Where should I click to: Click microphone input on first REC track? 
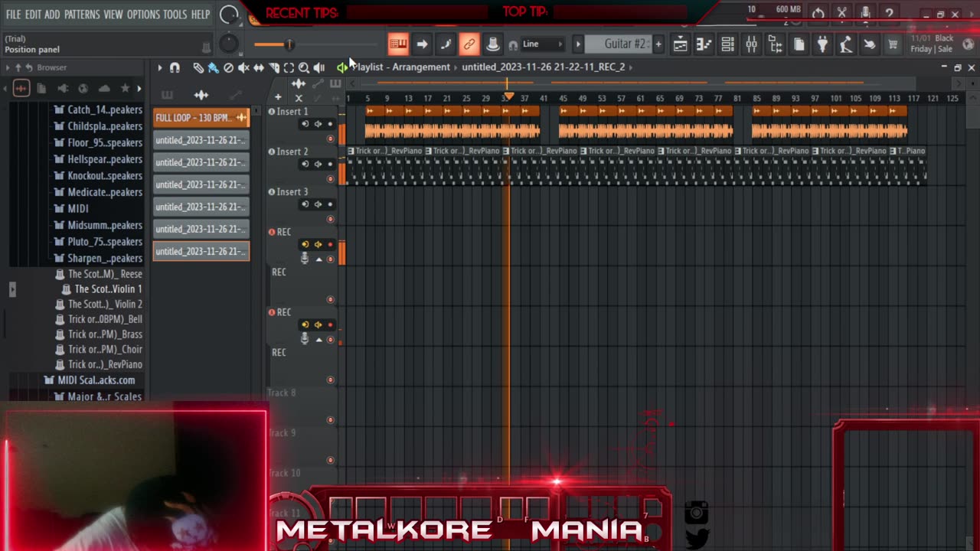(x=305, y=259)
